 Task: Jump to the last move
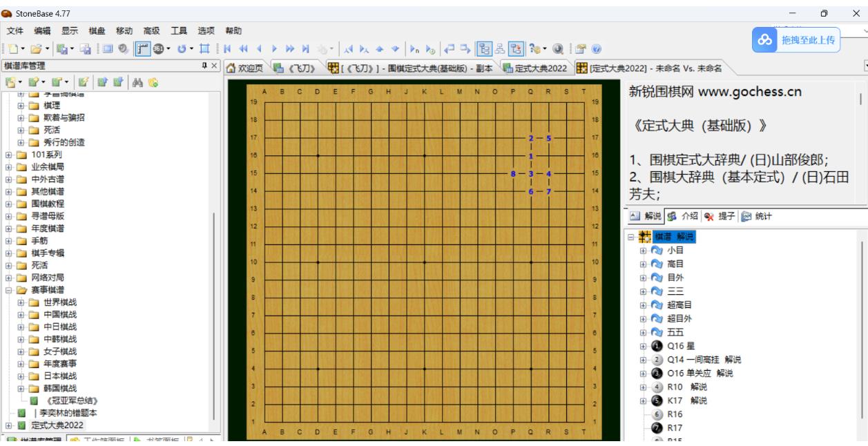[307, 49]
